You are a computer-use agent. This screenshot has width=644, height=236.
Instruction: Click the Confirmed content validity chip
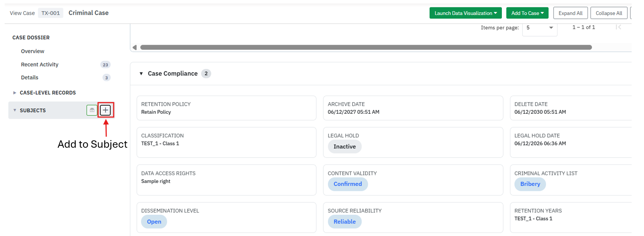pyautogui.click(x=348, y=184)
